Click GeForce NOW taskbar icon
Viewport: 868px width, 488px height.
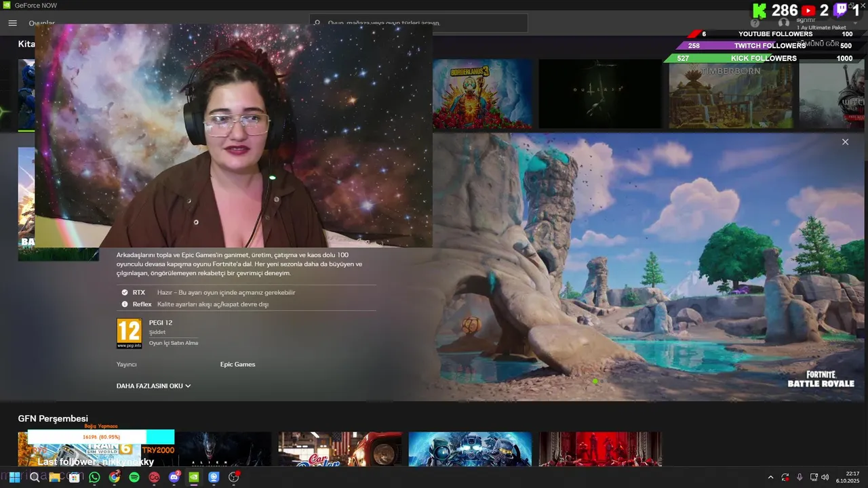coord(194,477)
